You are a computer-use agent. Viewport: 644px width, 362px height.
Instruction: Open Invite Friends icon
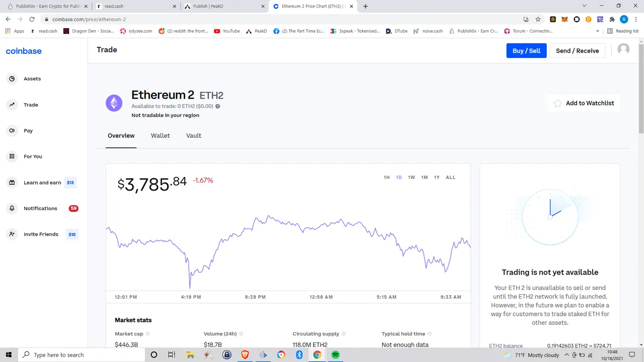[12, 234]
